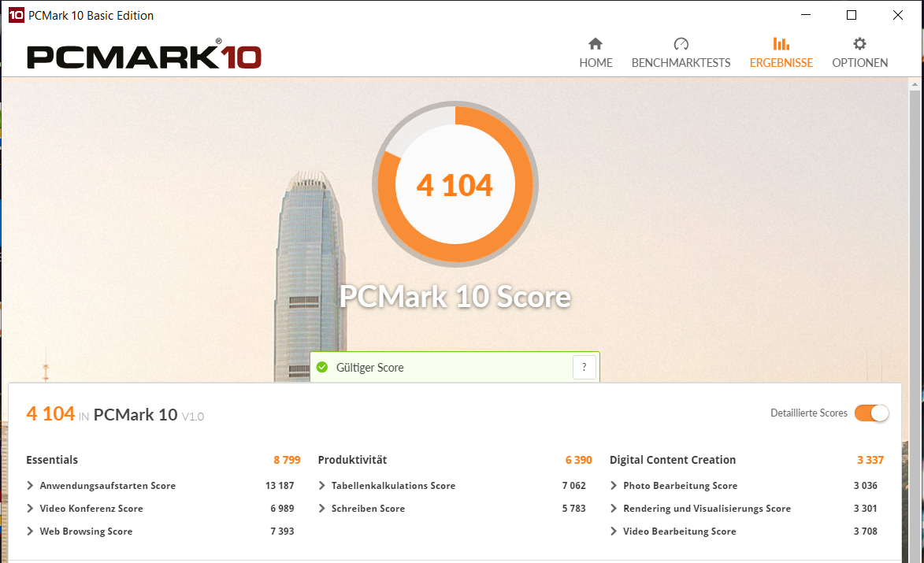Open the Benchmarktests gauge icon
Image resolution: width=924 pixels, height=563 pixels.
[681, 43]
